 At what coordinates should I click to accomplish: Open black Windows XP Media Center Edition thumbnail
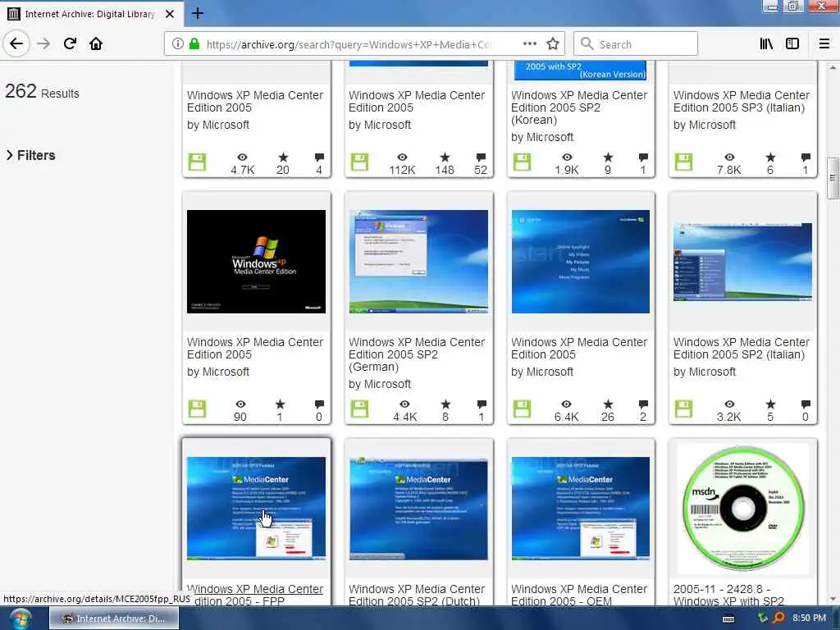coord(256,262)
